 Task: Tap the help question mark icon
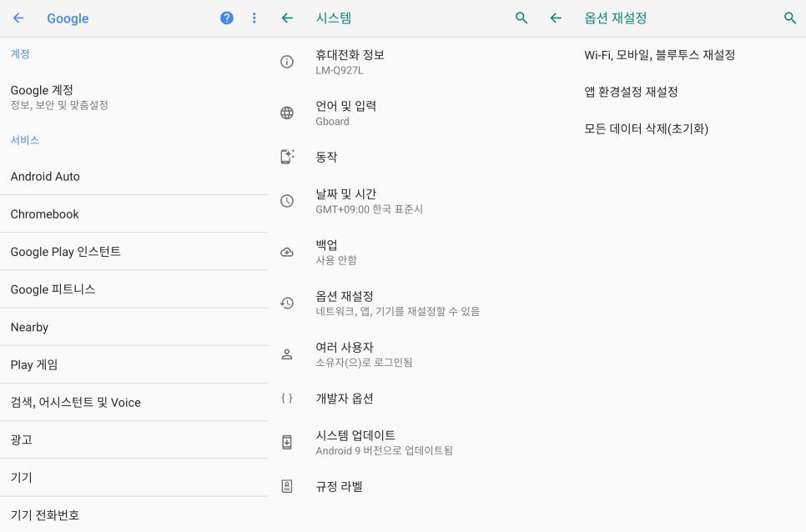point(227,18)
